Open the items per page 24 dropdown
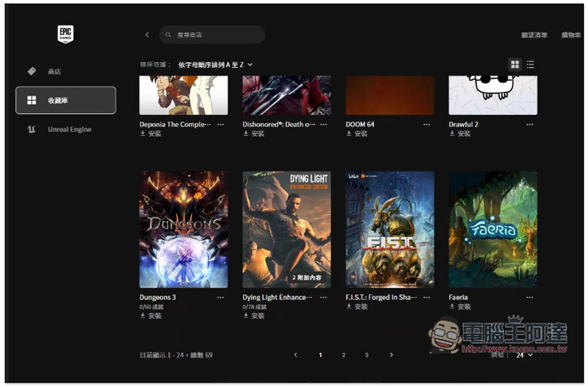The width and height of the screenshot is (588, 387). tap(524, 355)
